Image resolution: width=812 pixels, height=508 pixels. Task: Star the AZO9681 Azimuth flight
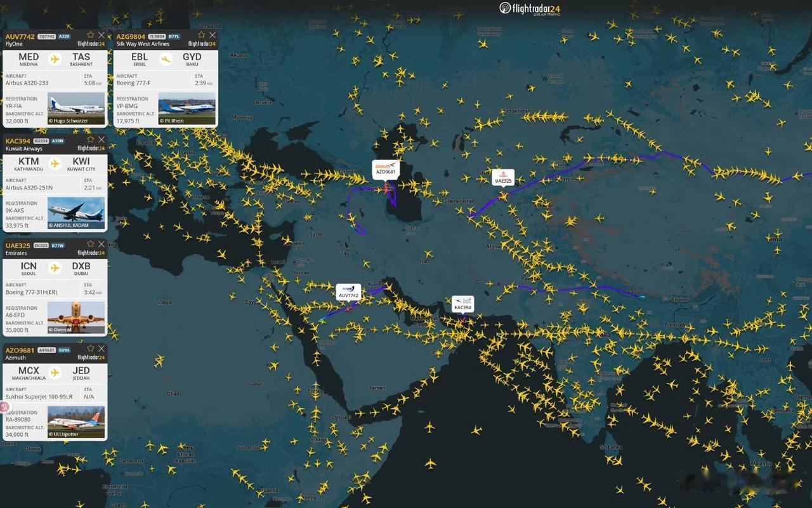[x=91, y=348]
